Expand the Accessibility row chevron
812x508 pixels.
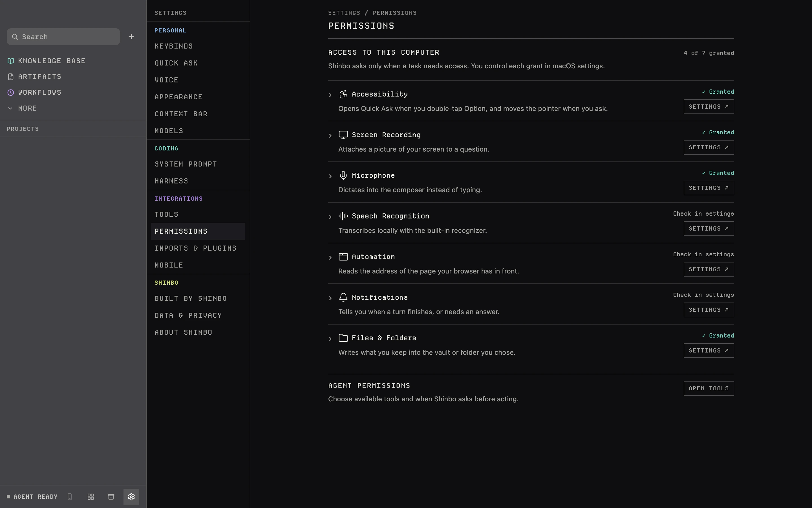330,95
